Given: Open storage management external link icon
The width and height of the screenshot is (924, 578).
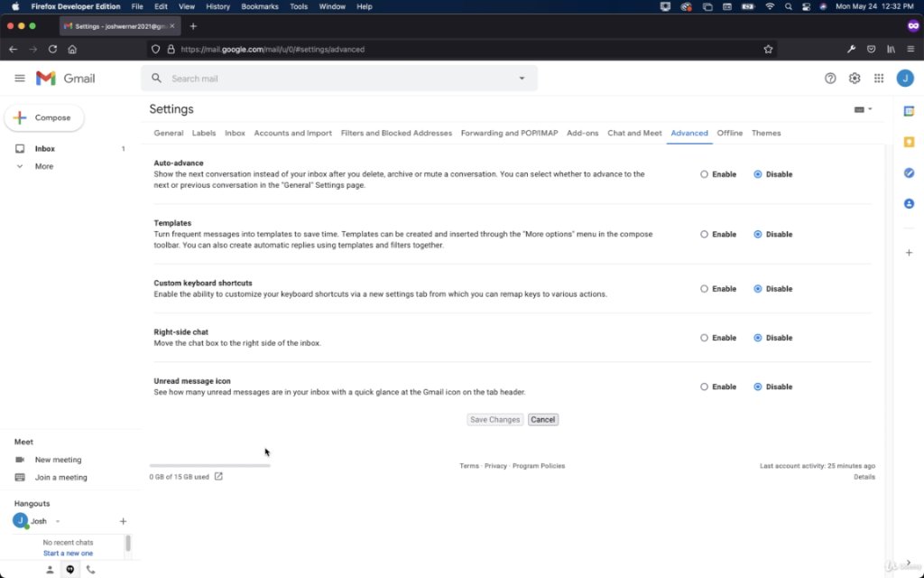Looking at the screenshot, I should [218, 476].
